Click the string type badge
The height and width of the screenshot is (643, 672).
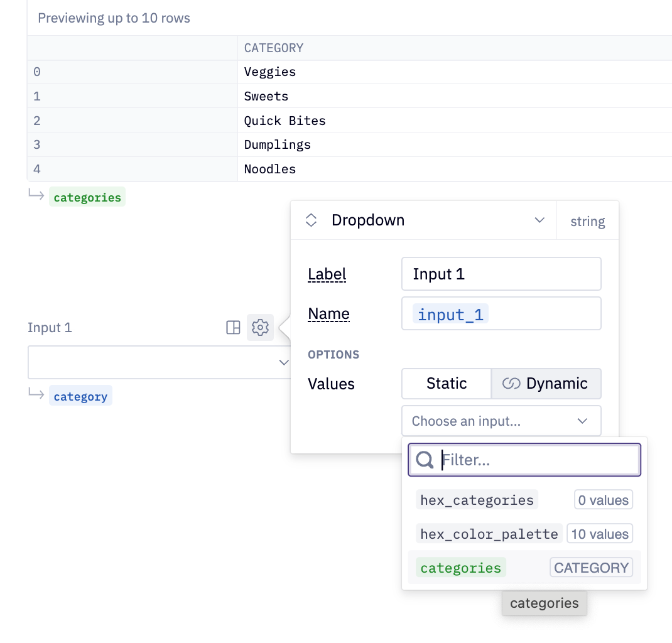point(587,220)
